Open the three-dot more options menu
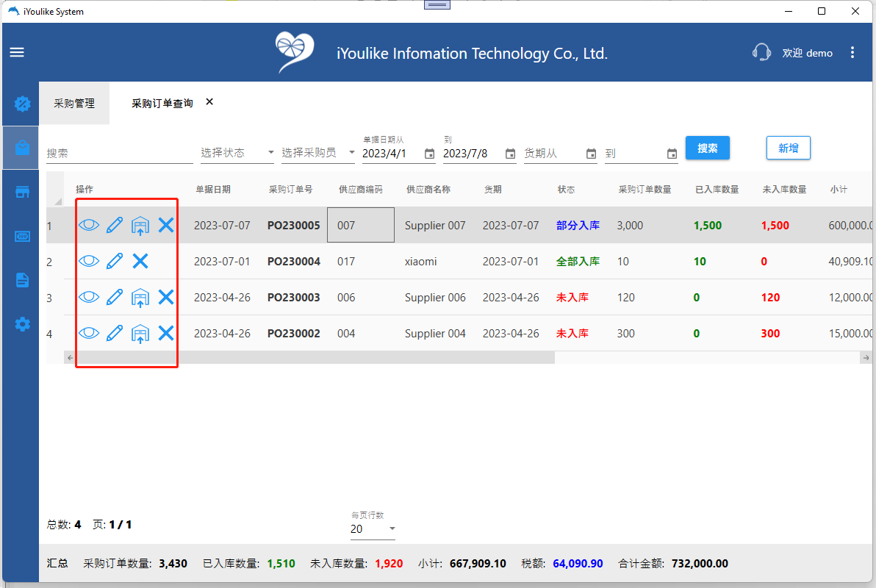 click(x=852, y=52)
